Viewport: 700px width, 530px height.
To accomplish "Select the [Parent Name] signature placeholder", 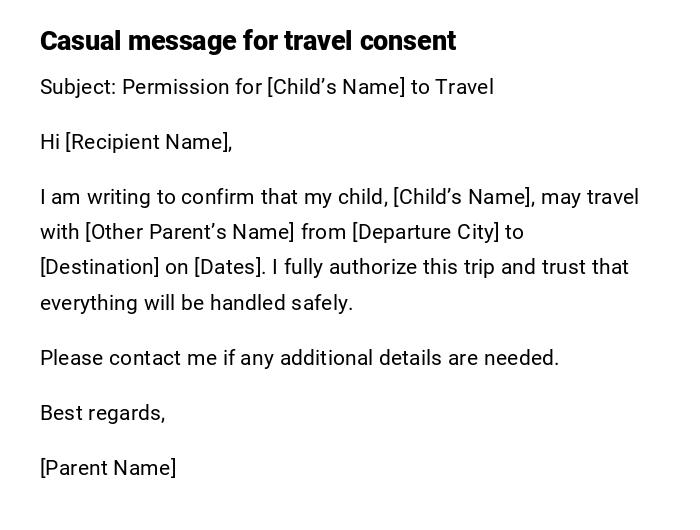I will (x=108, y=468).
